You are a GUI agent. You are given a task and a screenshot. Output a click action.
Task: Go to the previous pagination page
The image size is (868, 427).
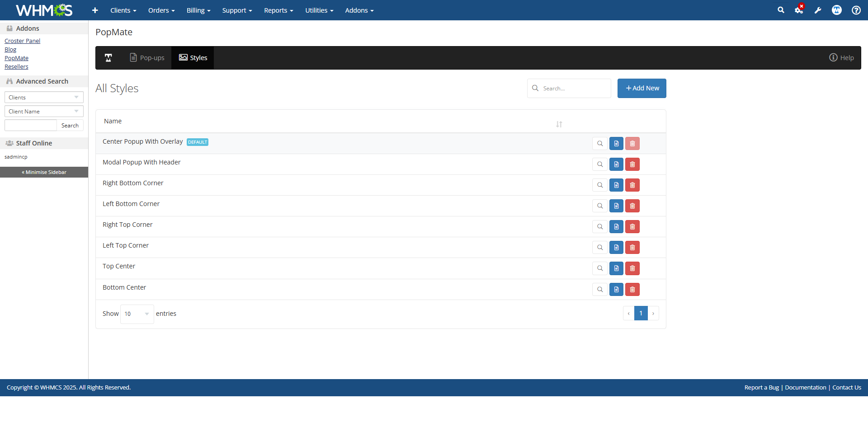click(628, 313)
